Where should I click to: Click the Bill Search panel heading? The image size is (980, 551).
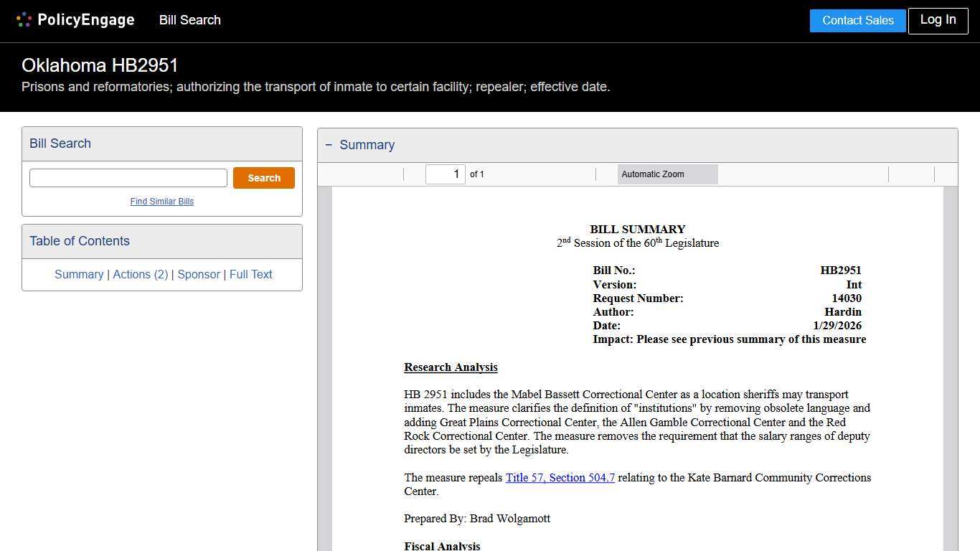[60, 143]
